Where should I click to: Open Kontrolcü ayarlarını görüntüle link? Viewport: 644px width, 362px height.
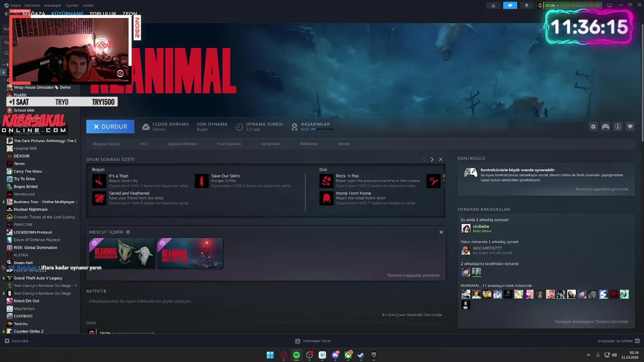click(602, 189)
